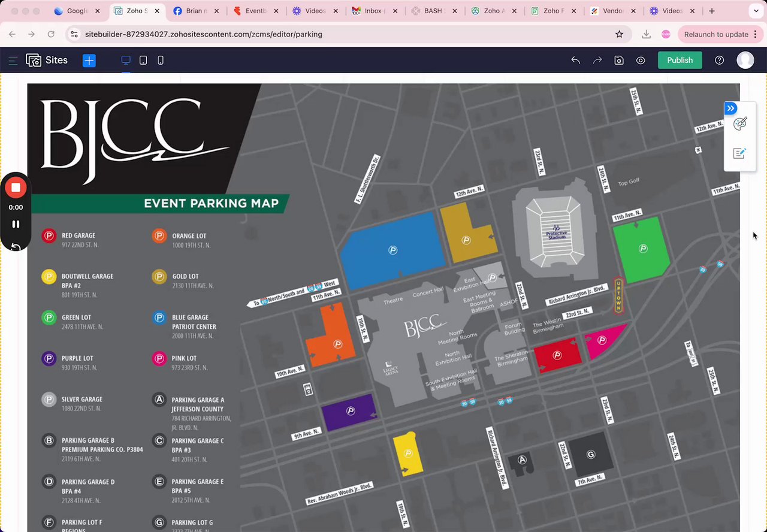
Task: Click the Parking Garage A legend icon
Action: 159,400
